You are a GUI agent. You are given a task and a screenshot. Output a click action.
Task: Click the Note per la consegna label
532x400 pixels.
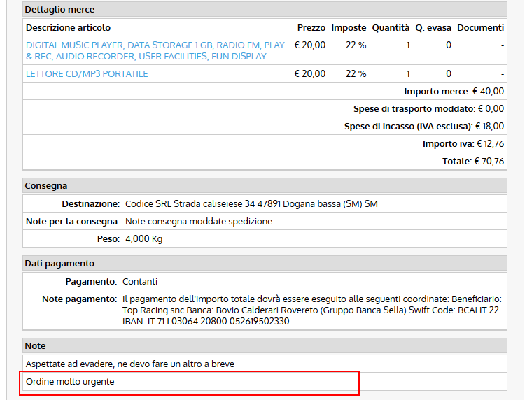(x=73, y=222)
